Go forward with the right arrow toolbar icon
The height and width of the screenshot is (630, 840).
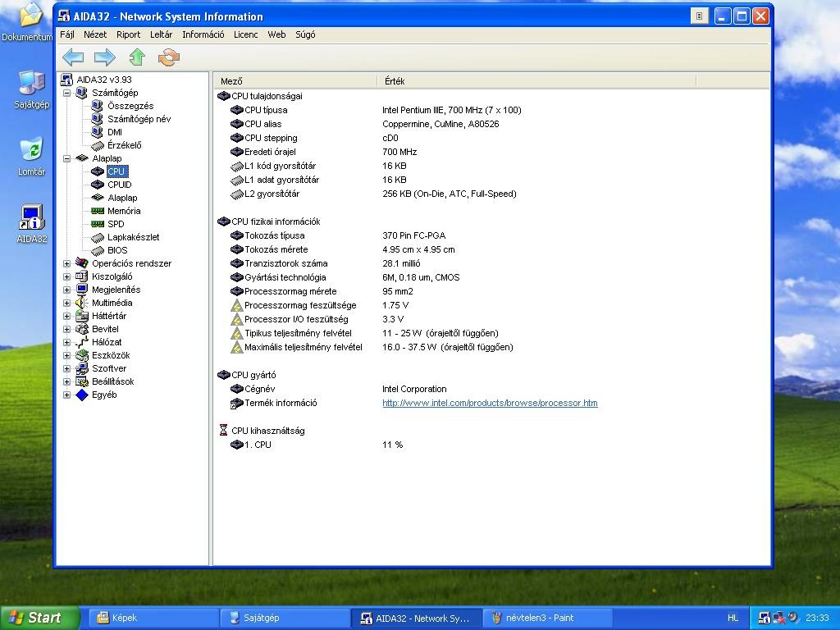click(x=105, y=57)
